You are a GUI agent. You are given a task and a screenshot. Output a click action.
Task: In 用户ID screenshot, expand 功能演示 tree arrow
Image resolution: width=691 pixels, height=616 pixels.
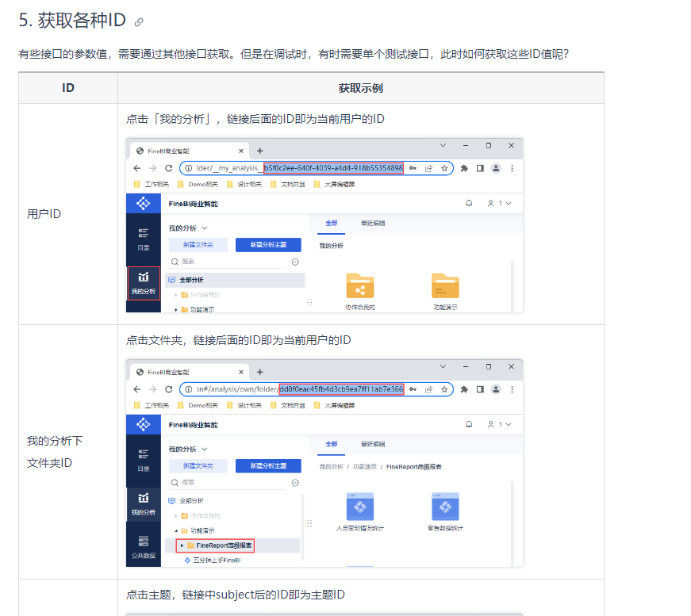click(x=176, y=310)
